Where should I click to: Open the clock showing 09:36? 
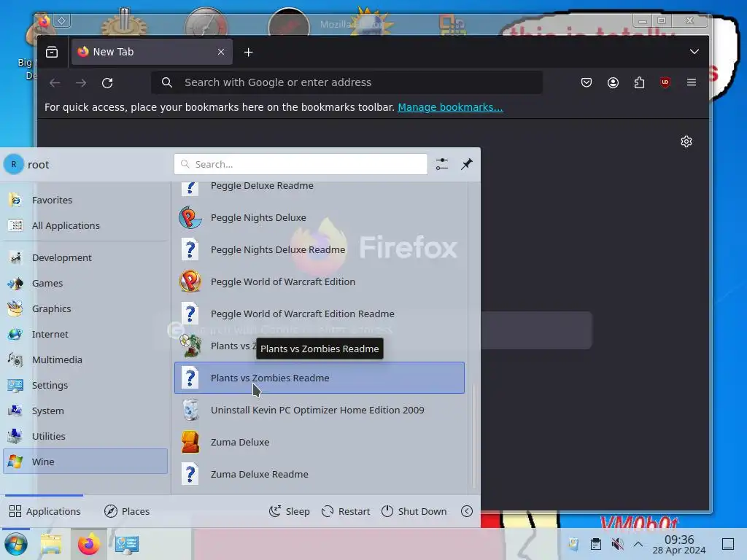679,544
